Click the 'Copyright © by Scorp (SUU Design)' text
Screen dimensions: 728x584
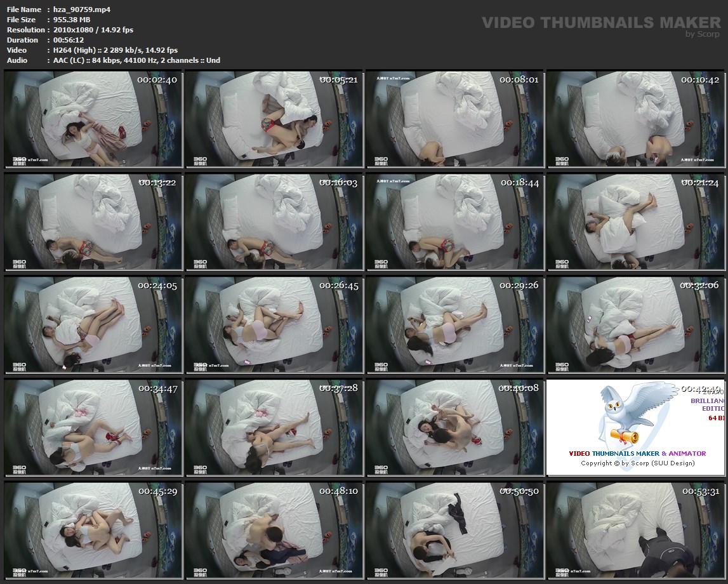tap(637, 463)
